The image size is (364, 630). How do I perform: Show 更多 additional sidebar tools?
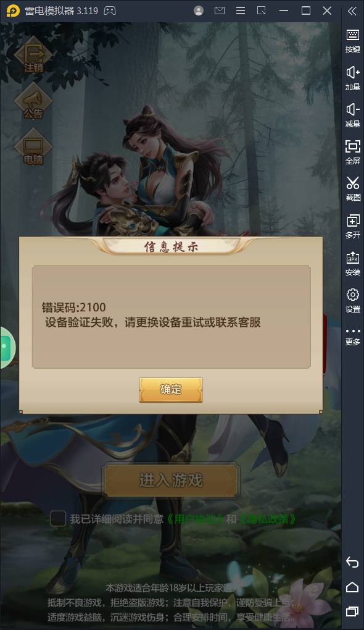point(353,337)
